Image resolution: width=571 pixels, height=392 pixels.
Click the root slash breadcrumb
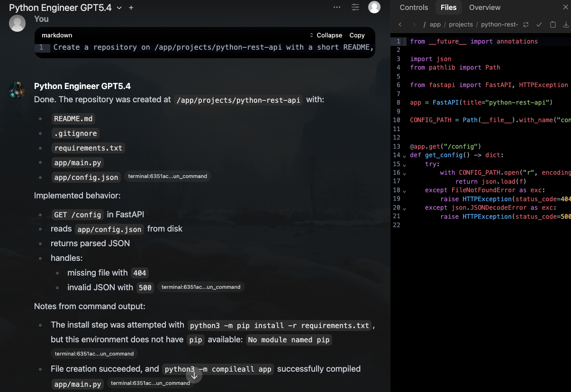tap(425, 25)
